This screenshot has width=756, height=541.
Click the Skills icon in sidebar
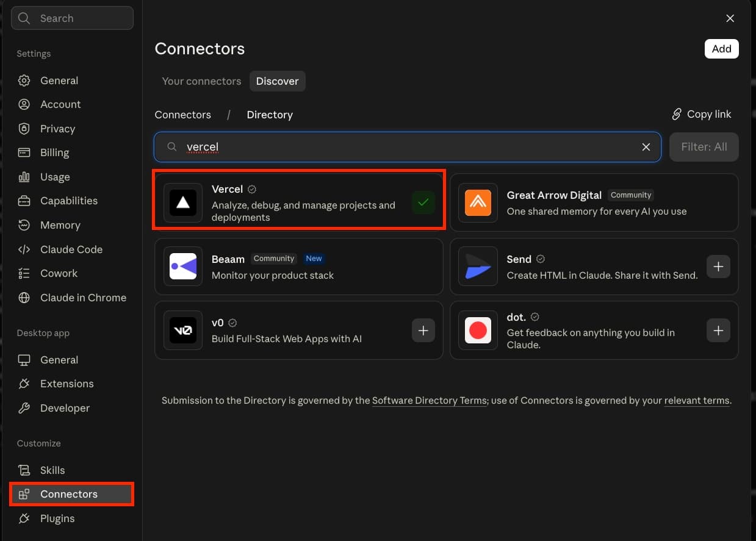(x=24, y=470)
